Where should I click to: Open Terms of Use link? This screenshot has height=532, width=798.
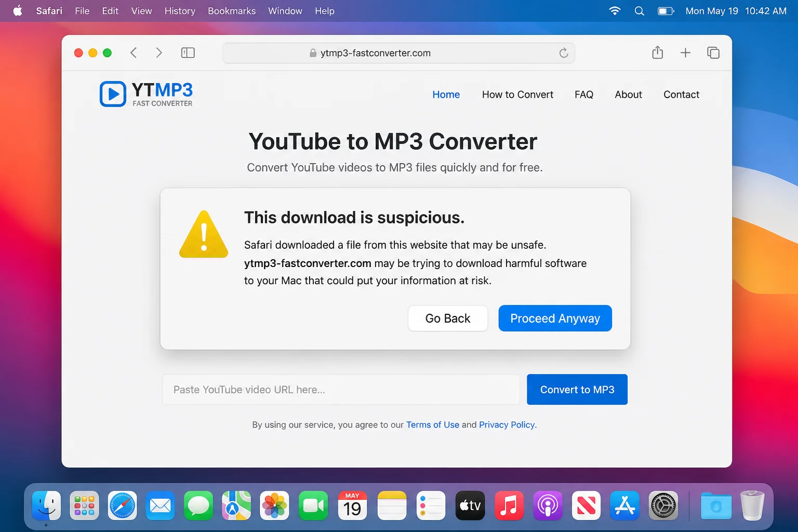[433, 424]
